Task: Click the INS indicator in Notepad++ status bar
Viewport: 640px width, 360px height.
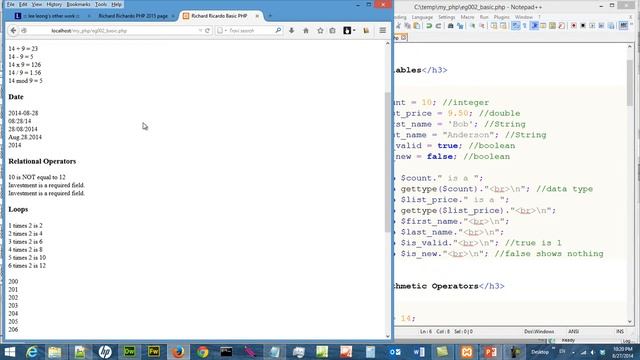Action: pos(620,331)
